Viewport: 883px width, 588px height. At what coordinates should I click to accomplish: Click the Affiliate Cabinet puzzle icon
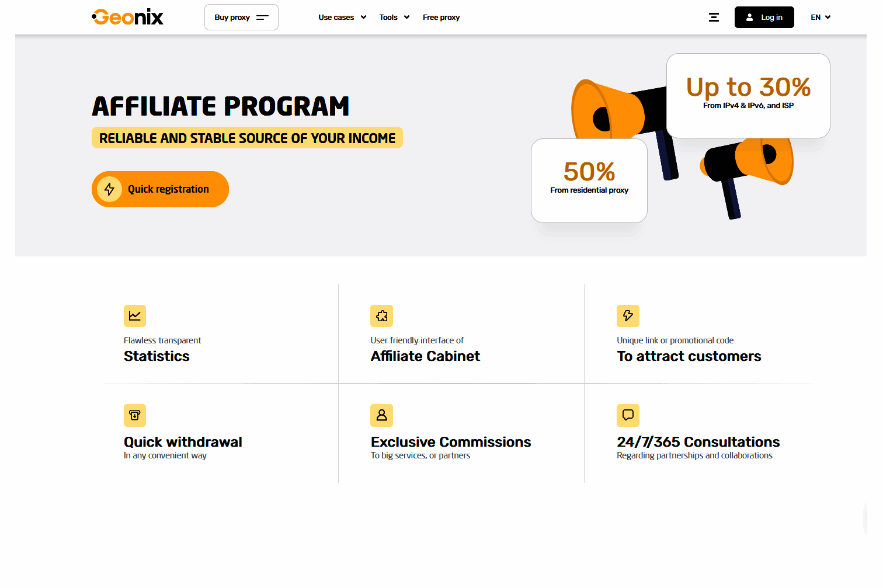click(381, 316)
